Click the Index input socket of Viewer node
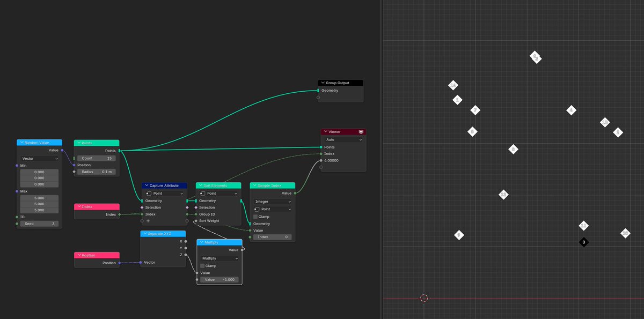This screenshot has width=644, height=319. coord(321,153)
